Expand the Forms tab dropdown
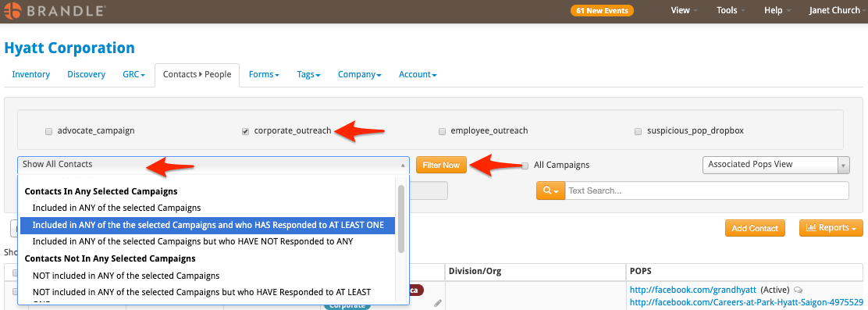Screen dimensions: 868x310 click(x=264, y=74)
